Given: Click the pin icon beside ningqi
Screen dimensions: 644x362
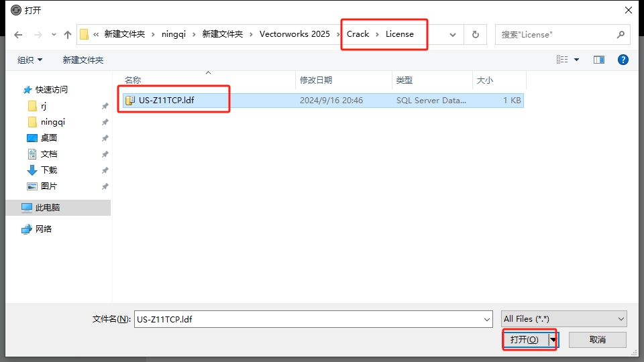Looking at the screenshot, I should [x=105, y=122].
